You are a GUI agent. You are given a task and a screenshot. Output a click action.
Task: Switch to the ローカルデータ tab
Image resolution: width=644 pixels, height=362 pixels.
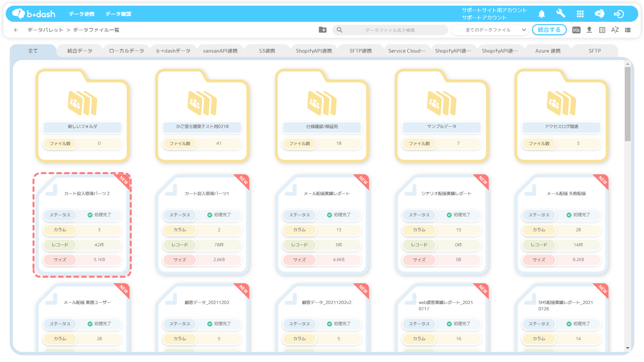pos(127,51)
